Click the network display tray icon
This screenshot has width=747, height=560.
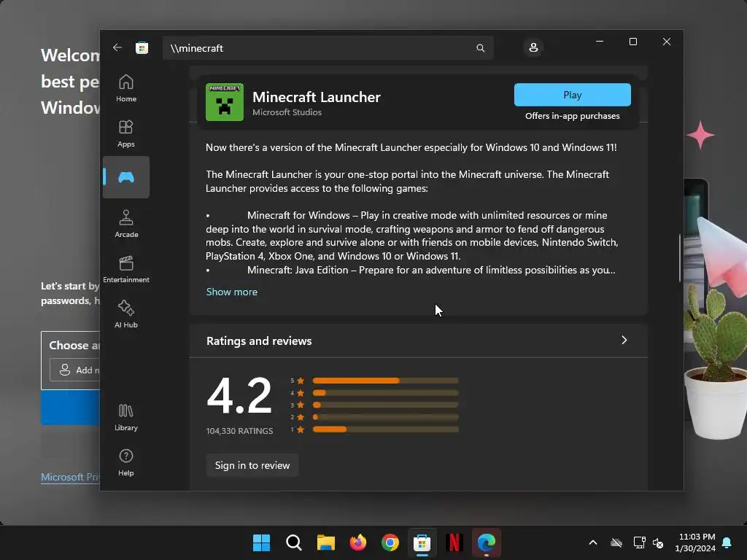pyautogui.click(x=639, y=542)
